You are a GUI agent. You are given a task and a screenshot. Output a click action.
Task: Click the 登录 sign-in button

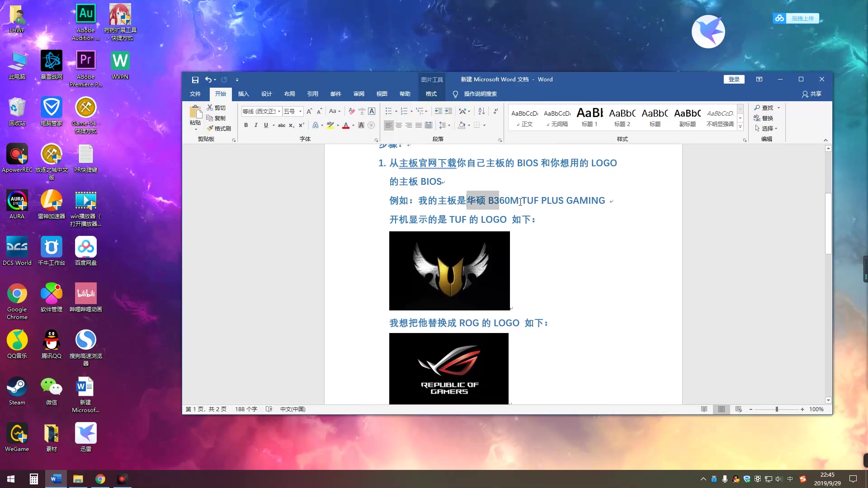(734, 80)
